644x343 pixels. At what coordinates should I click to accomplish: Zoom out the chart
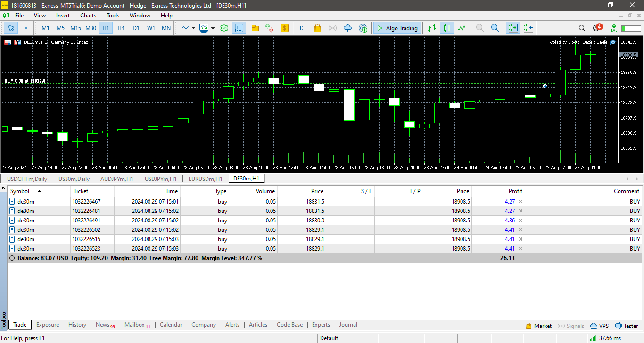(495, 28)
